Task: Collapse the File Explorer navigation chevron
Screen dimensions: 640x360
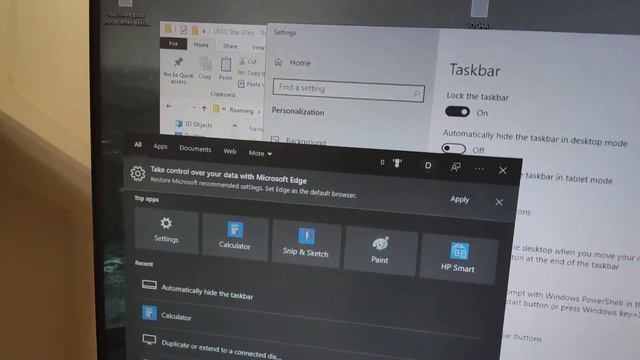Action: tap(235, 125)
